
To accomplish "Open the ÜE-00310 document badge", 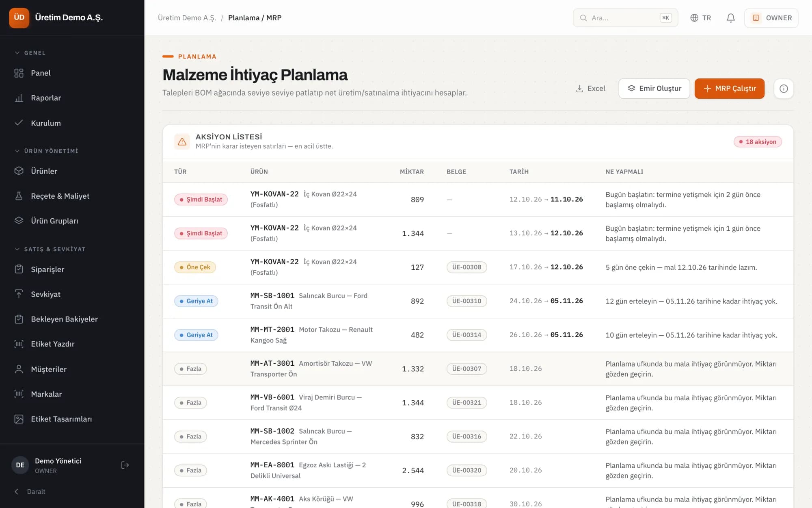I will 466,301.
